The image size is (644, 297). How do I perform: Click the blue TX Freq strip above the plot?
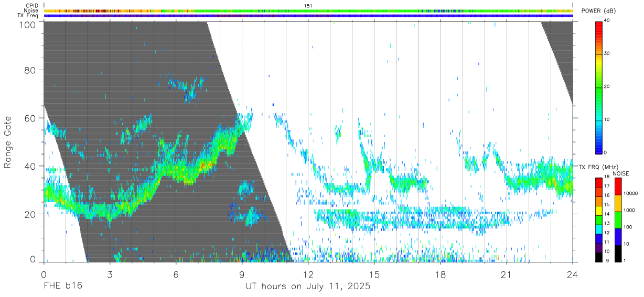point(308,16)
